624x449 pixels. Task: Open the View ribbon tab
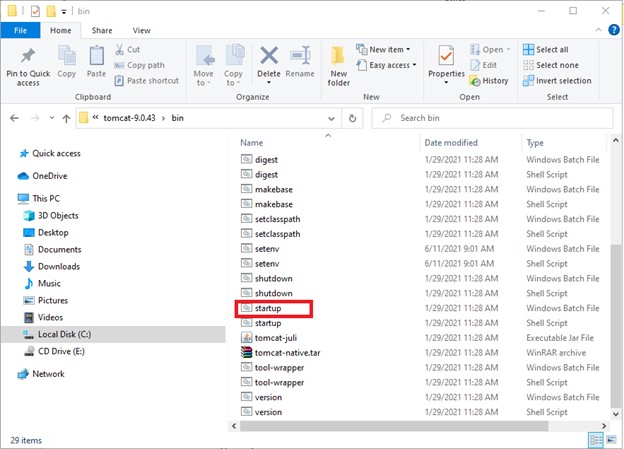pyautogui.click(x=141, y=31)
